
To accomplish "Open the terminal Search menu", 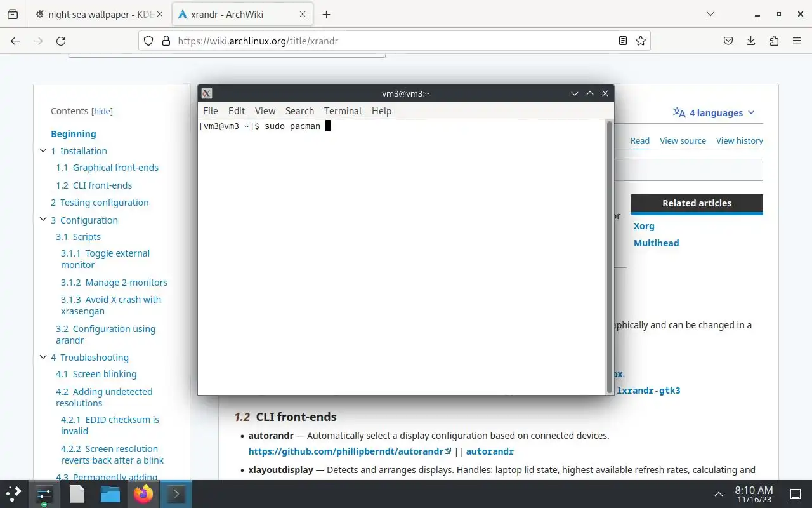I will (299, 110).
